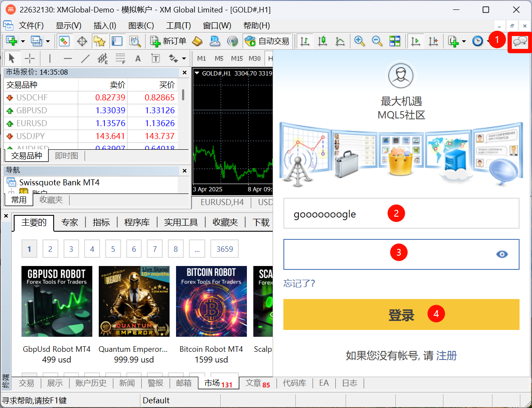Select the cursor arrow tool

tap(12, 58)
